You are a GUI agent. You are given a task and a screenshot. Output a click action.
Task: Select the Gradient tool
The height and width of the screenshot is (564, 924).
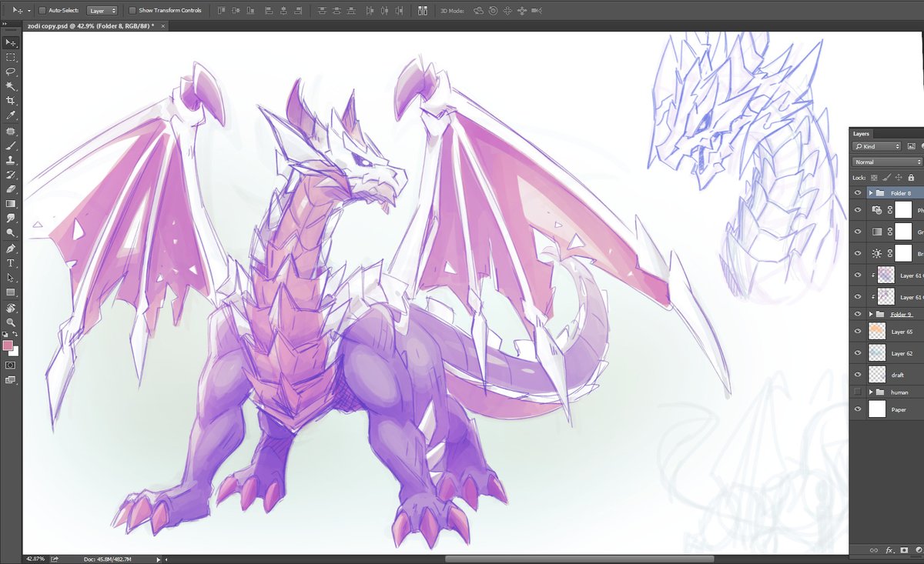11,203
